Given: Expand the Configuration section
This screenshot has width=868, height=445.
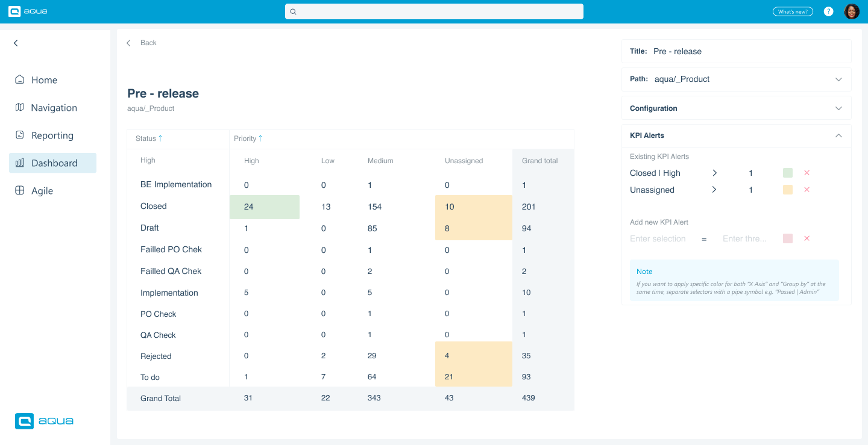Looking at the screenshot, I should click(838, 108).
